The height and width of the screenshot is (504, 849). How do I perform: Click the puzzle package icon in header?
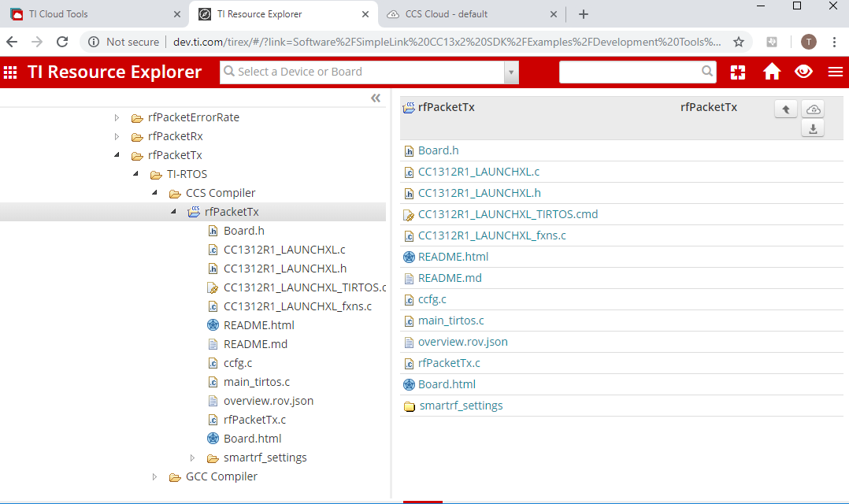point(738,72)
